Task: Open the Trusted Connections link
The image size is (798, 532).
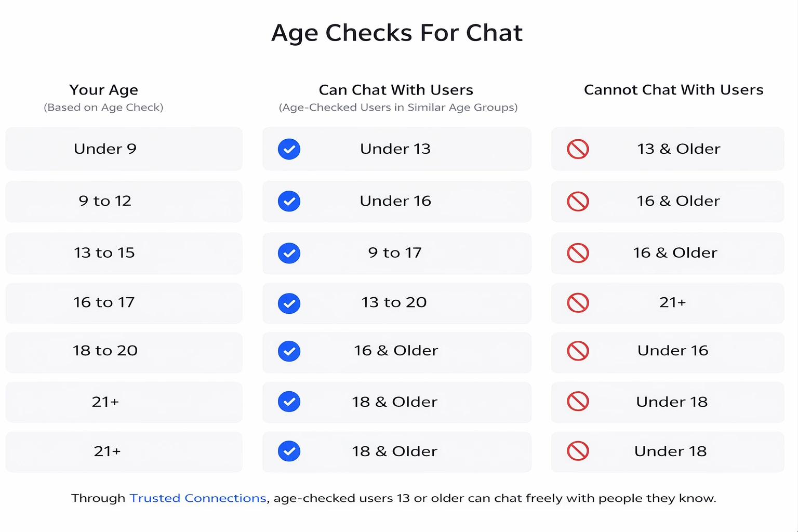Action: click(x=197, y=498)
